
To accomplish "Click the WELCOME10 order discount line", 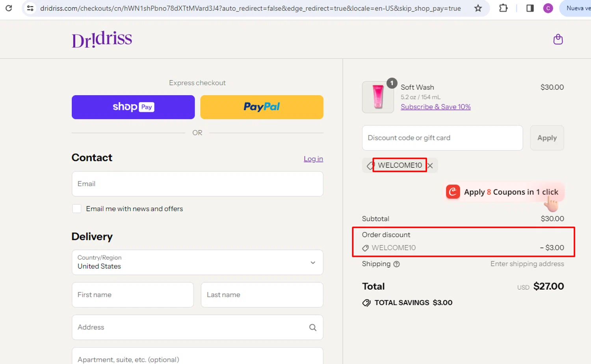I will click(x=463, y=248).
